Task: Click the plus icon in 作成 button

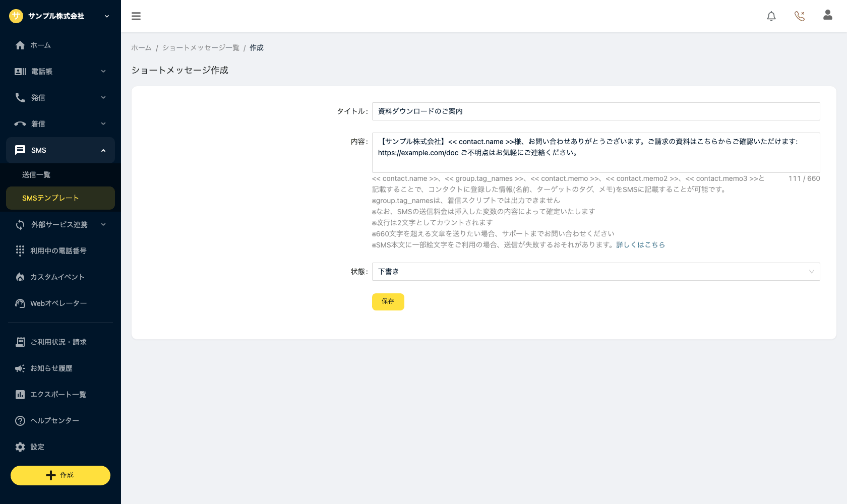Action: click(x=51, y=475)
